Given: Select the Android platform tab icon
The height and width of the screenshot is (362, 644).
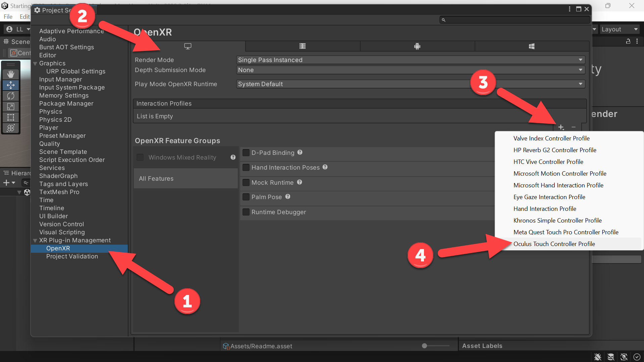Looking at the screenshot, I should 417,46.
